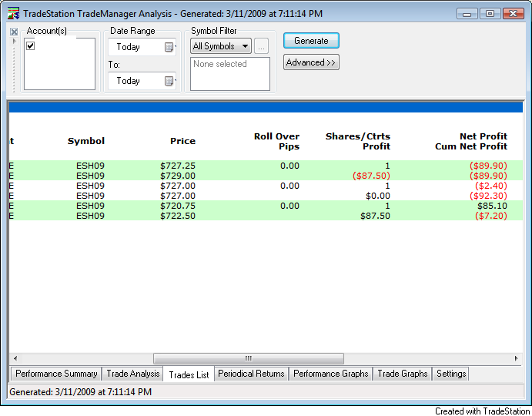Screen dimensions: 532x416
Task: Click the ($92.30) cumulative net profit cell
Action: pyautogui.click(x=489, y=196)
